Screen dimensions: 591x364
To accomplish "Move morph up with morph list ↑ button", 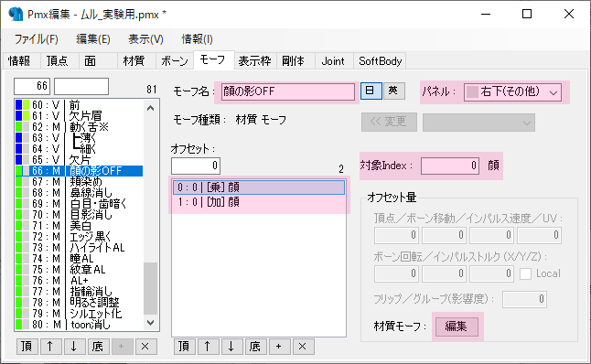I will pos(50,347).
